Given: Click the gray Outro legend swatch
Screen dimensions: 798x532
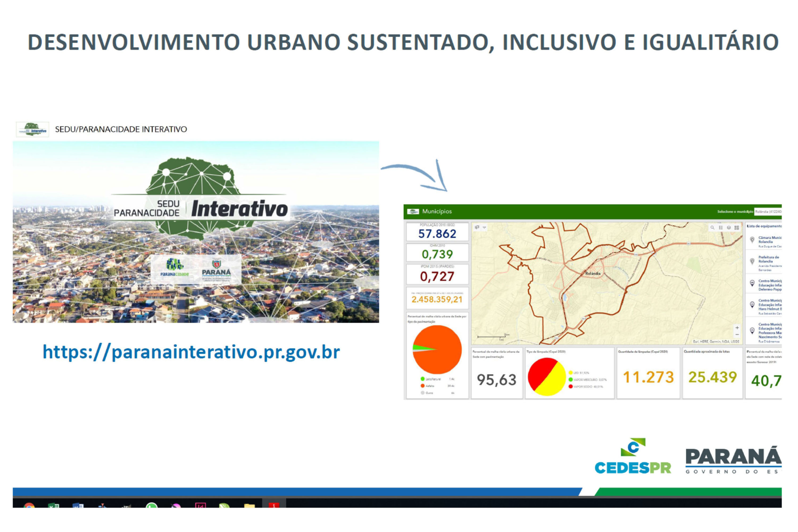Looking at the screenshot, I should point(422,393).
